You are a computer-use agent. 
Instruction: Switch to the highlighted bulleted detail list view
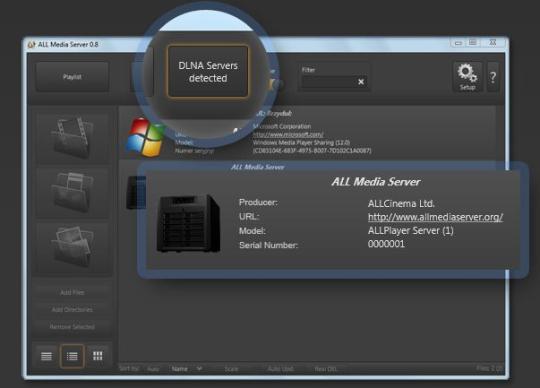(x=72, y=356)
